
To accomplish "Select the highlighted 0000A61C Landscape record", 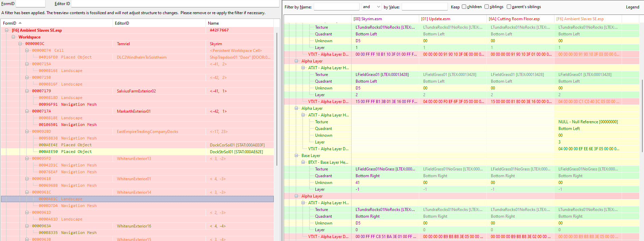I will pyautogui.click(x=137, y=199).
